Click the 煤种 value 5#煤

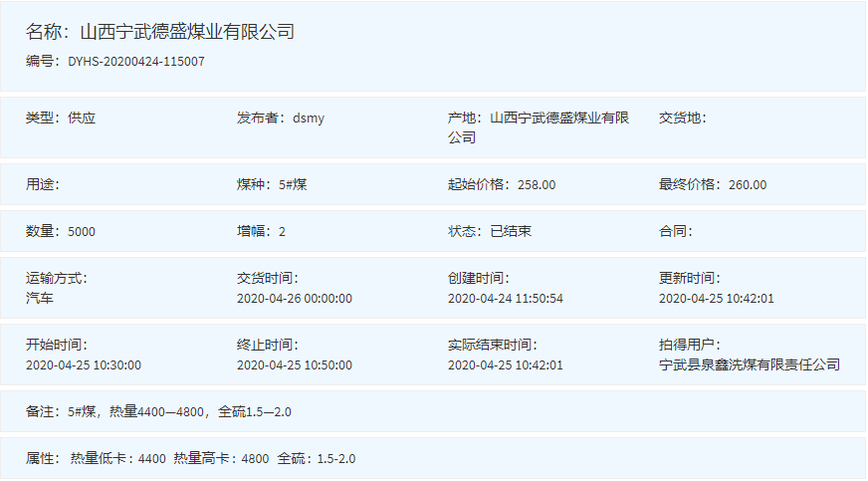293,184
